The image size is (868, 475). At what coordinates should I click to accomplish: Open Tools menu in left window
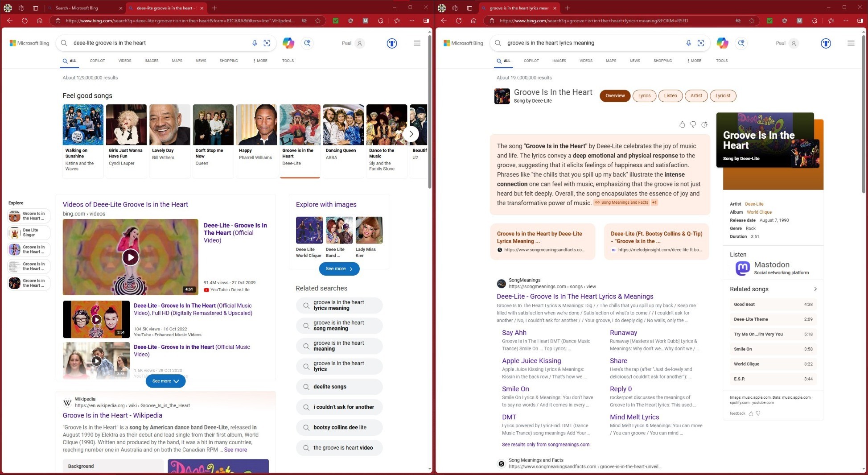click(x=288, y=61)
